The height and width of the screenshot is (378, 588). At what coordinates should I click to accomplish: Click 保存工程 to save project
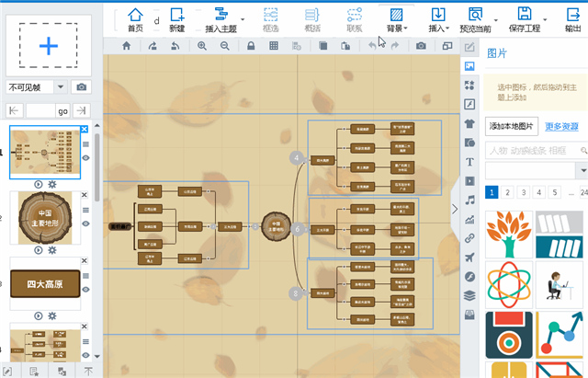(x=525, y=19)
